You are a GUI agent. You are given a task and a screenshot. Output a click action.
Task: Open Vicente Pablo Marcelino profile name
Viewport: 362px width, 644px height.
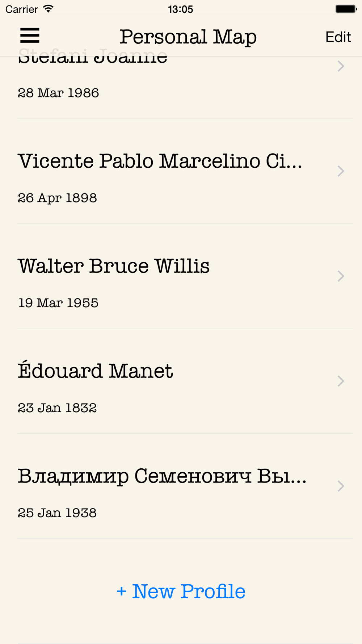(x=160, y=161)
